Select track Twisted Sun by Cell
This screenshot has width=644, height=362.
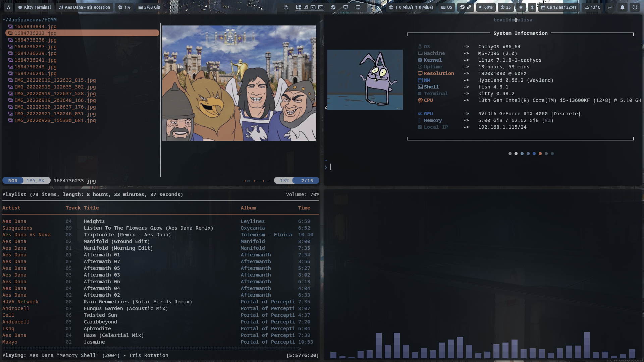click(x=161, y=315)
